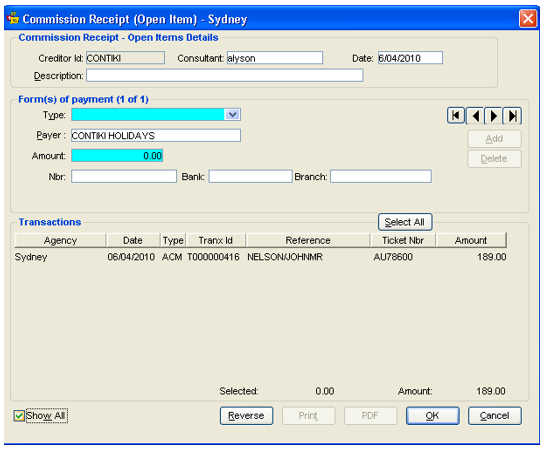
Task: Click the Selected total 0.00 value
Action: click(x=325, y=391)
